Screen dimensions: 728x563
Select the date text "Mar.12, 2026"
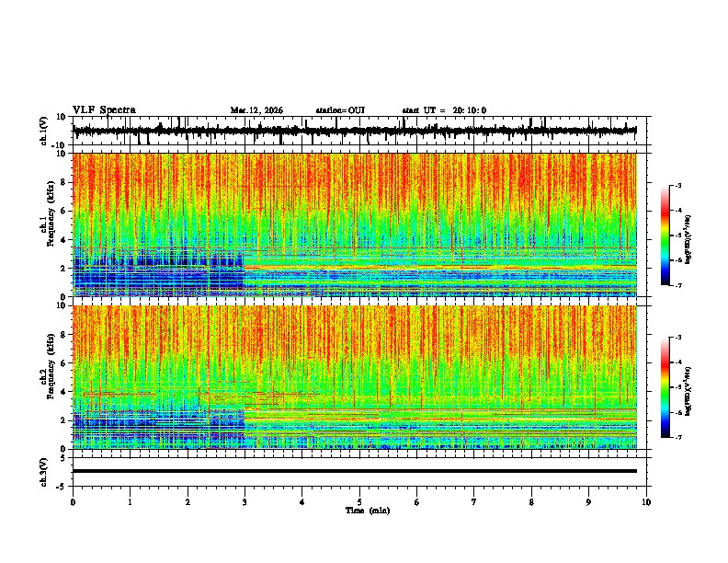tap(256, 110)
